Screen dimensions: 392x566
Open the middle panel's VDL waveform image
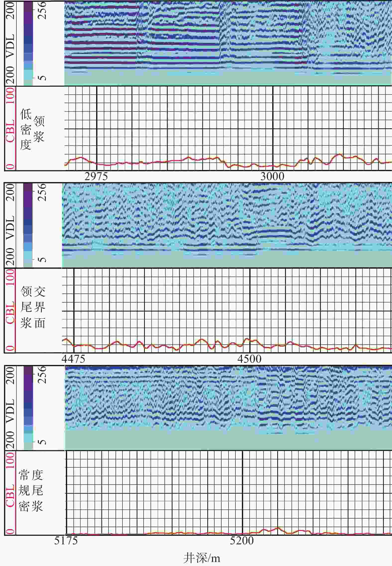coord(226,225)
